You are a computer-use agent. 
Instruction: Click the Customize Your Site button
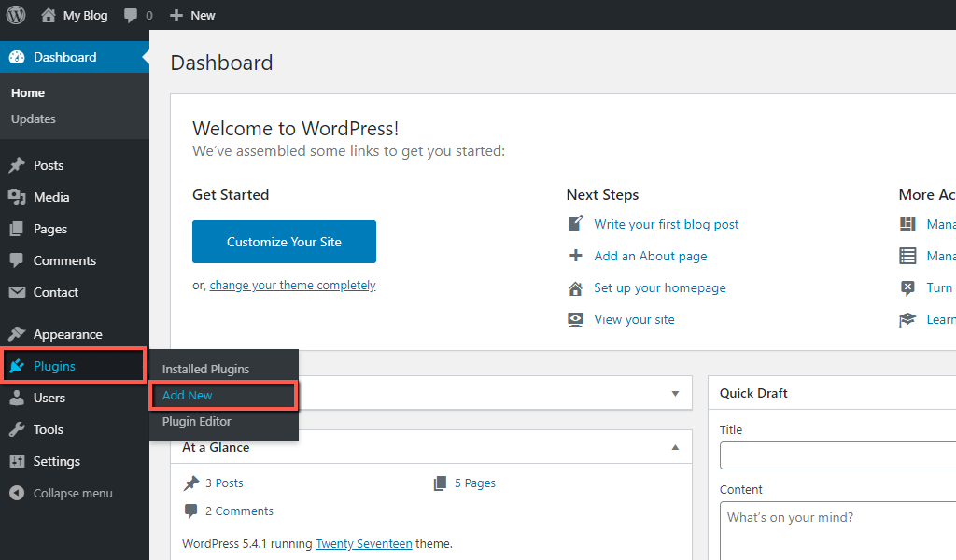pyautogui.click(x=284, y=241)
